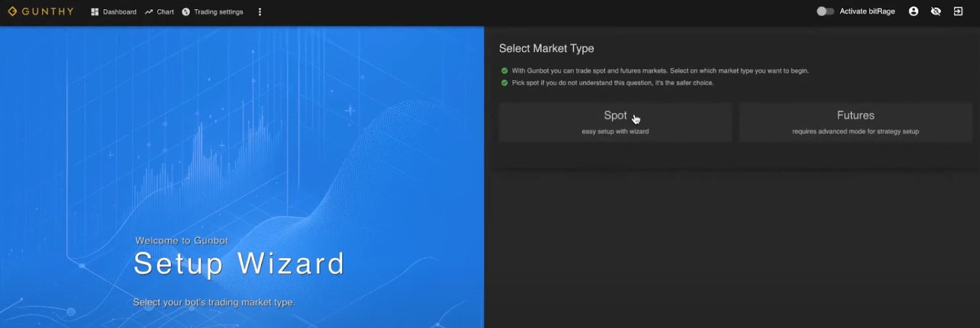Open the user account icon
The width and height of the screenshot is (980, 328).
point(913,12)
